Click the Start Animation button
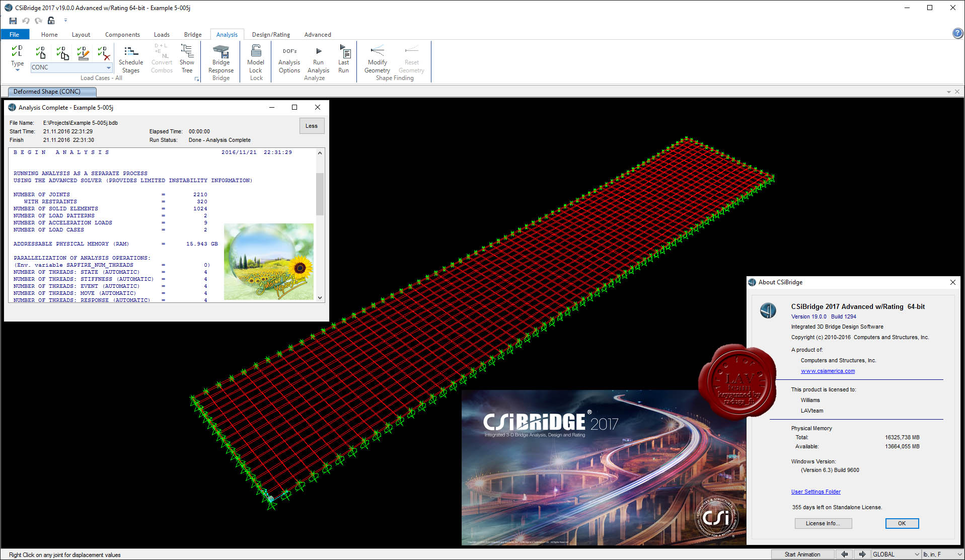This screenshot has height=560, width=965. [802, 554]
